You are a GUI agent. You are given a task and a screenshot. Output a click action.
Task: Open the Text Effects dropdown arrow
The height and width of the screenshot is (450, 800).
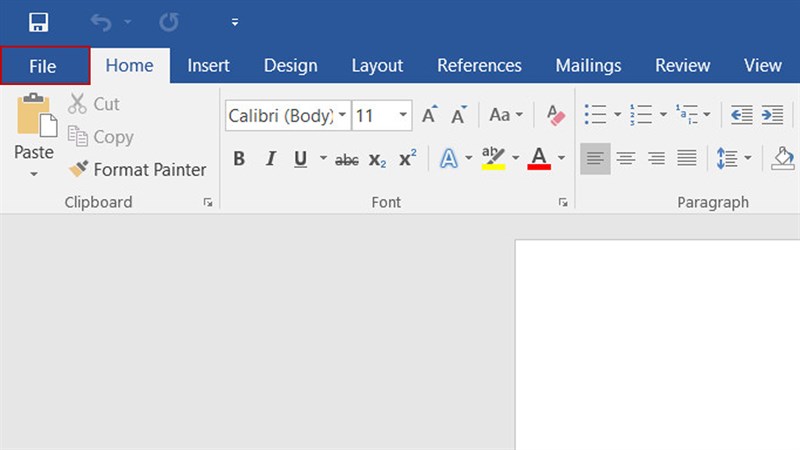(468, 158)
